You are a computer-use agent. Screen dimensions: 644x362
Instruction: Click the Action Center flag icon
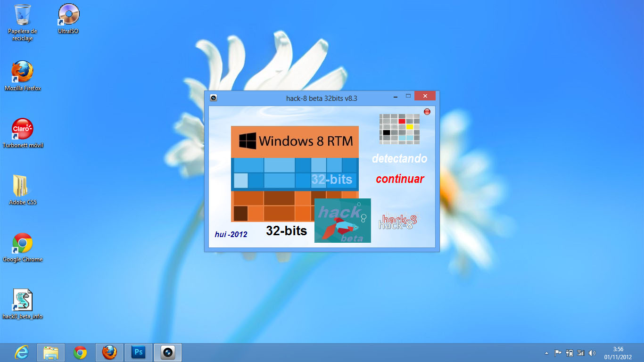pyautogui.click(x=558, y=352)
